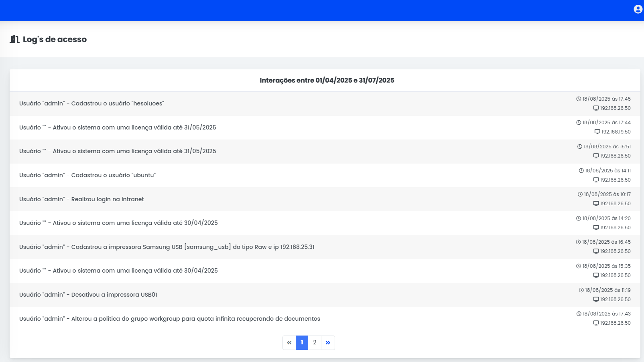The image size is (644, 362).
Task: Click the clock icon next to 18/08/2025 às 10:17
Action: [580, 194]
